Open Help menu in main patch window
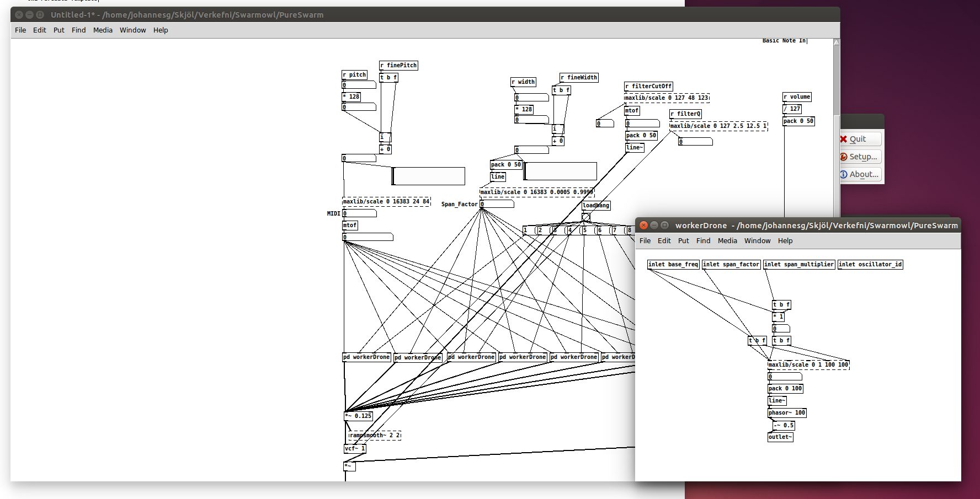 [161, 30]
